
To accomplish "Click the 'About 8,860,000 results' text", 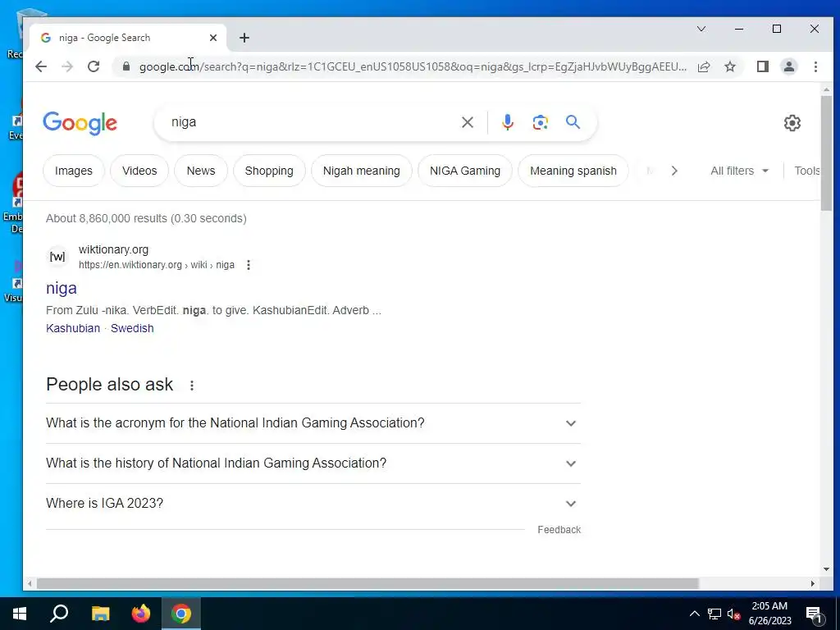I will point(146,218).
